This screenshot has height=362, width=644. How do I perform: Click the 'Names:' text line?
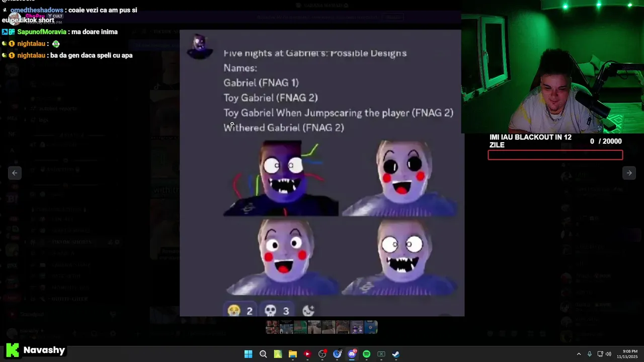coord(240,68)
